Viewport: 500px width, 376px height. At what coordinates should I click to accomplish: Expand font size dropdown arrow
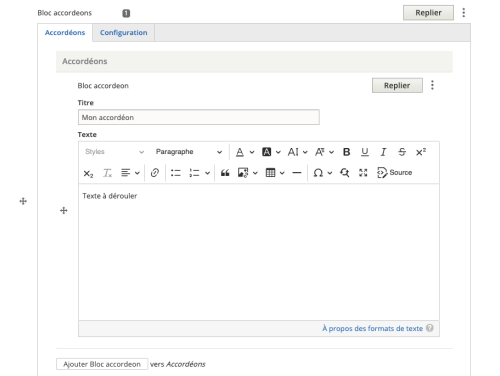pos(305,152)
